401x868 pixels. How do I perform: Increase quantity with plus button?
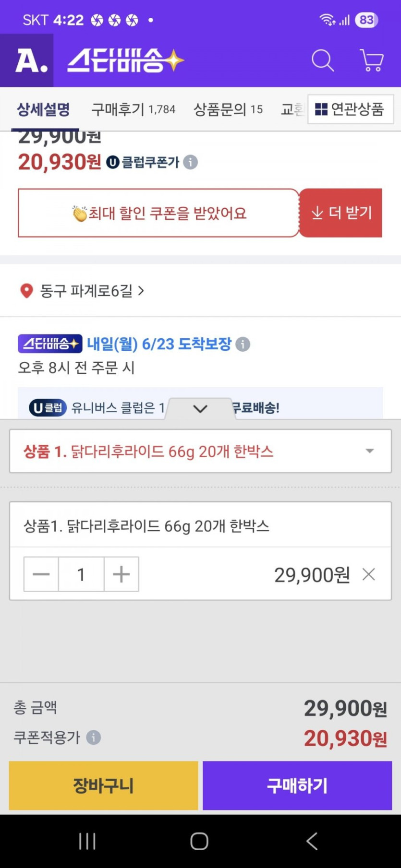(121, 574)
